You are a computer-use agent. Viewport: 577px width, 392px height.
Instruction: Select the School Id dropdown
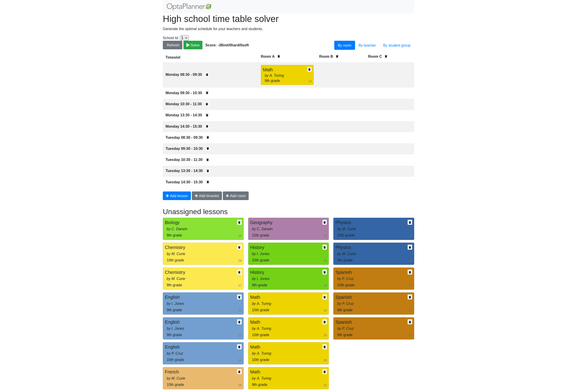(184, 38)
